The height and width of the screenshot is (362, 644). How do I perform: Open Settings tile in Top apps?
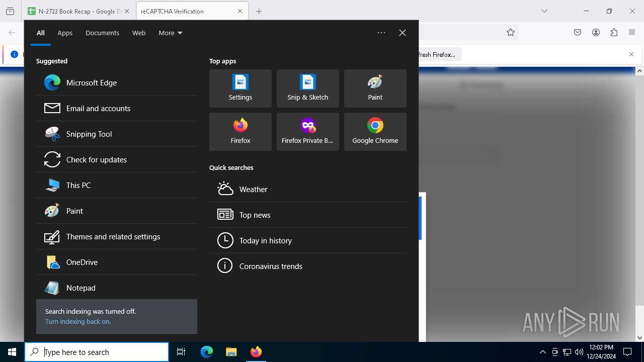(240, 88)
